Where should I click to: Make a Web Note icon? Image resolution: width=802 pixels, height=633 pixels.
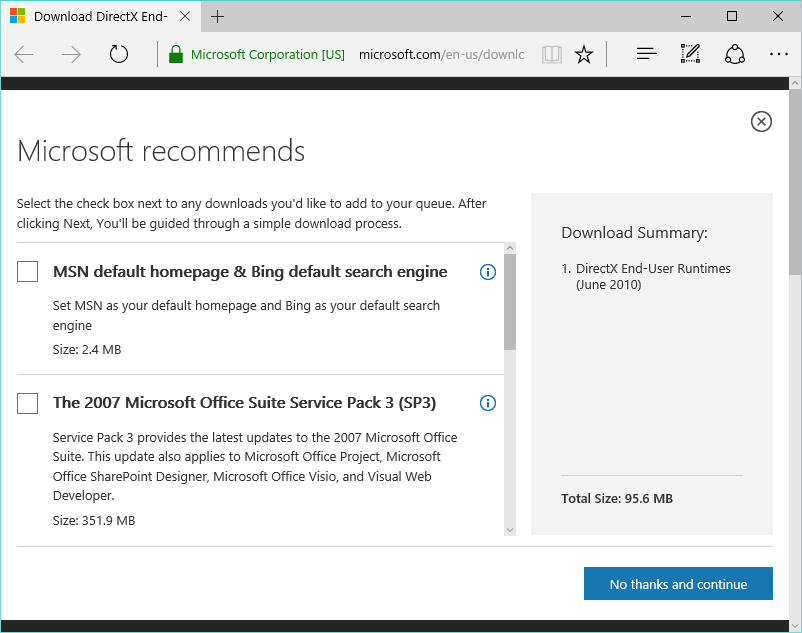(x=690, y=54)
